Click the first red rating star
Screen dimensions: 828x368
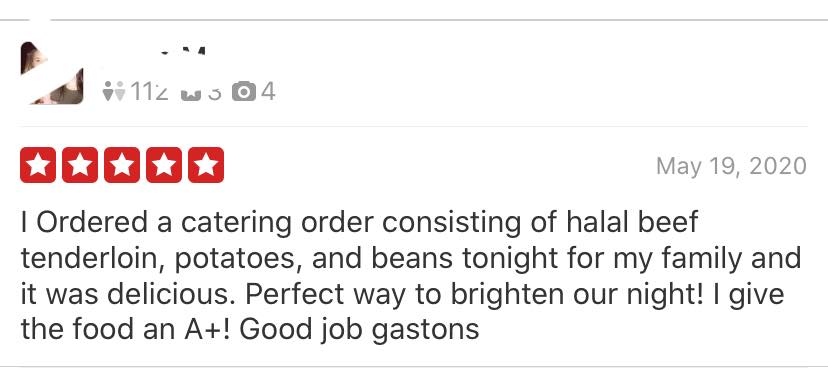tap(38, 165)
